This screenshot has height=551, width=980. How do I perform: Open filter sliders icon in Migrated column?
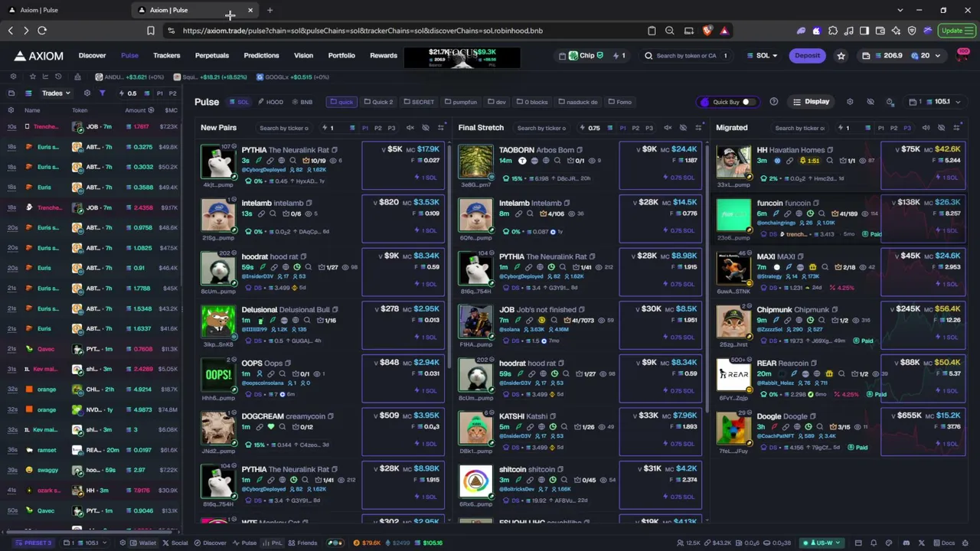(956, 128)
